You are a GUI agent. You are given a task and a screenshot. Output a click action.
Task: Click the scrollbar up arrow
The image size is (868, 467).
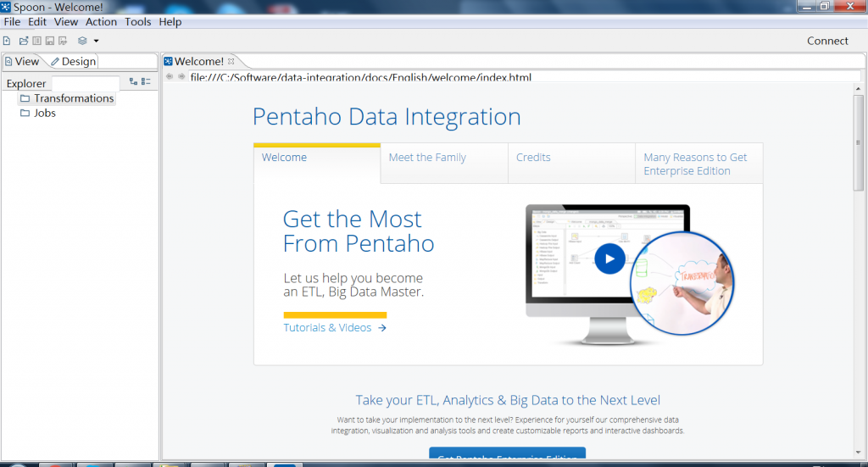(x=858, y=88)
